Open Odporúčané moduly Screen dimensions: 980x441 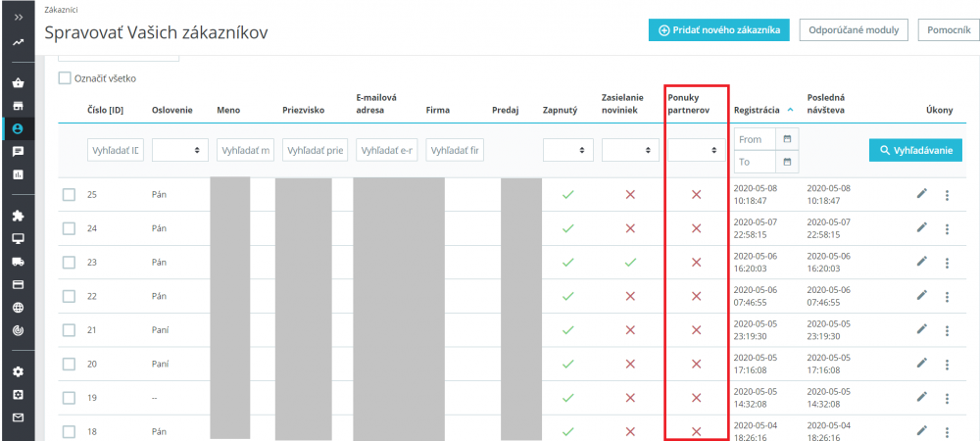[854, 30]
